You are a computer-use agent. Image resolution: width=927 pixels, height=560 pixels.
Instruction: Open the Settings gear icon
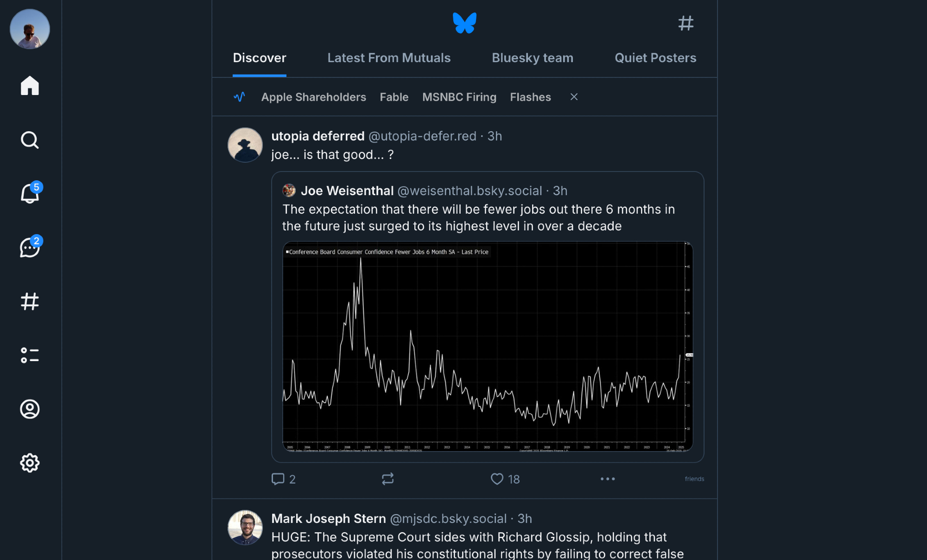point(30,463)
